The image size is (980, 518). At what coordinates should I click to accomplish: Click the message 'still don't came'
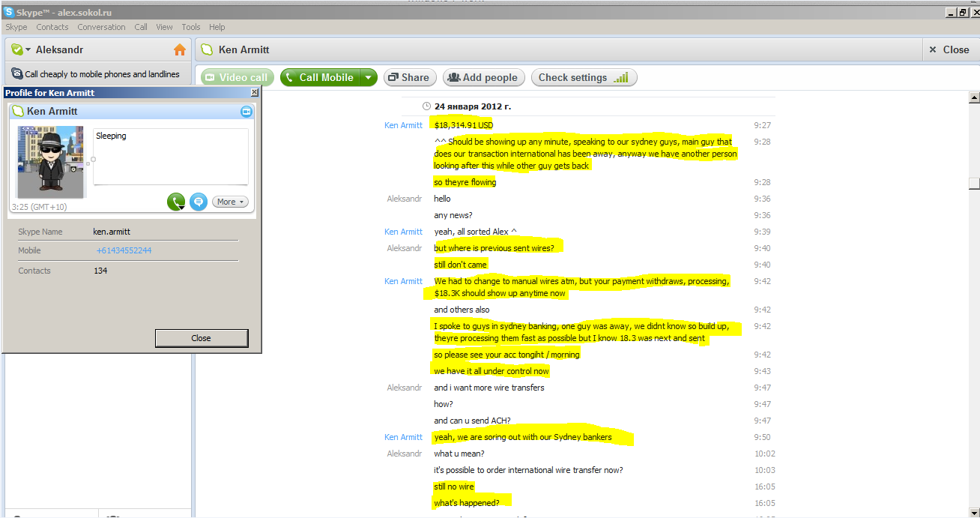[461, 265]
